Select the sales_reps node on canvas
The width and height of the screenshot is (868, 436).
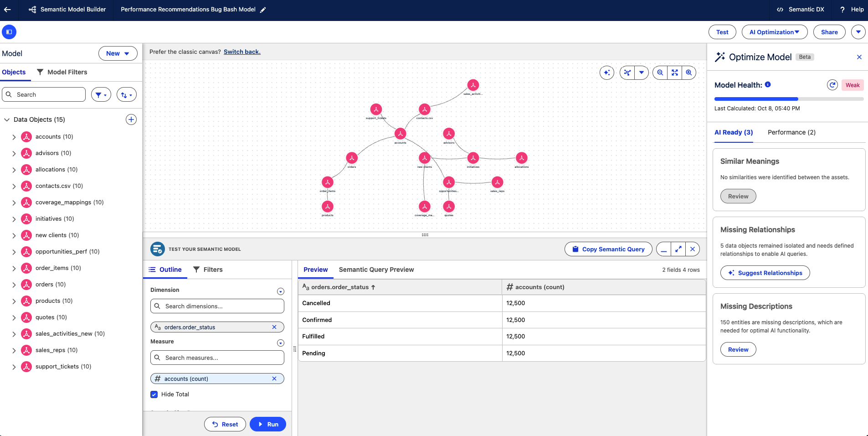(x=498, y=182)
